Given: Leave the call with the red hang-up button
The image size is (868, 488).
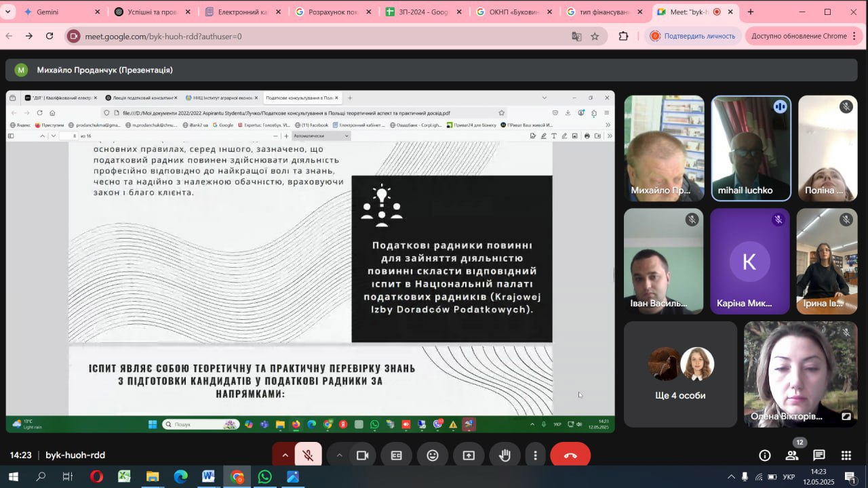Looking at the screenshot, I should tap(570, 455).
